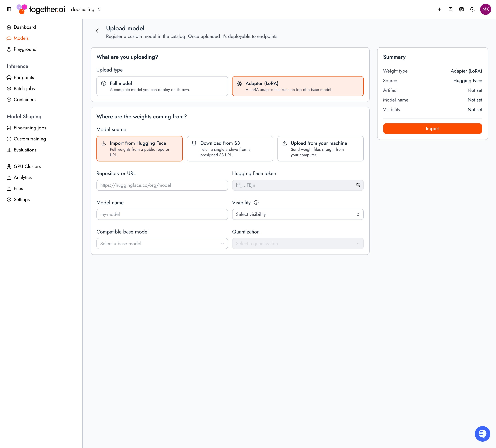496x448 pixels.
Task: Select Adapter (LoRA) upload type
Action: [x=298, y=86]
